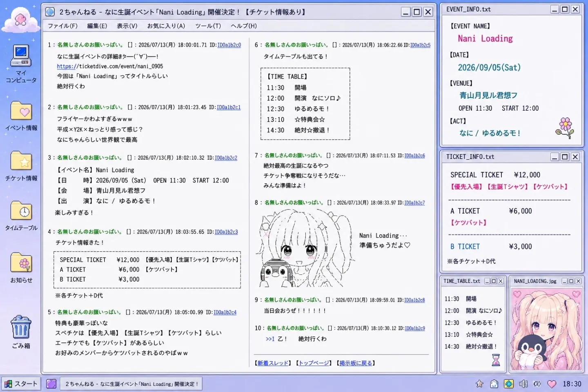Open the ファイル(F) menu
This screenshot has height=392, width=588.
click(62, 26)
